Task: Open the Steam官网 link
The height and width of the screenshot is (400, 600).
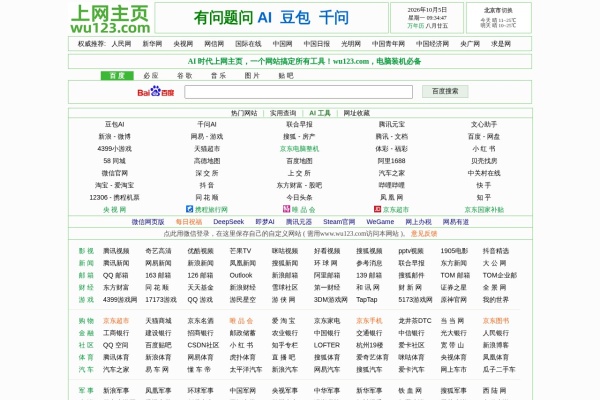Action: (x=339, y=222)
